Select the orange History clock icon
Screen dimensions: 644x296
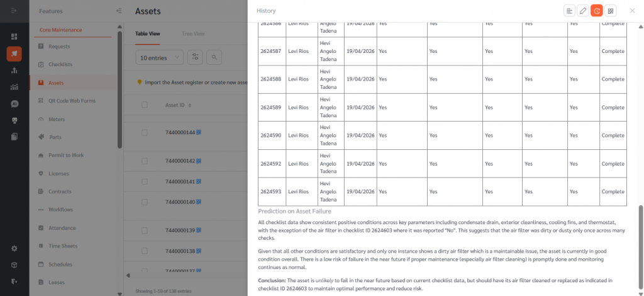point(597,11)
